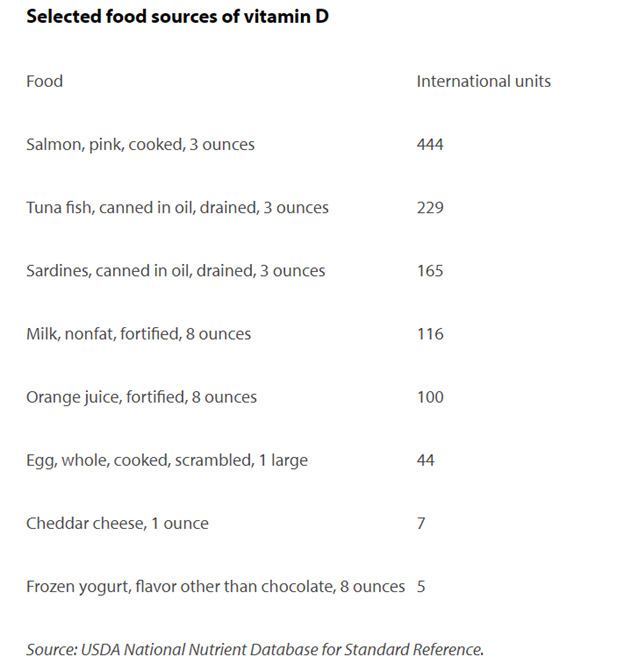Viewport: 624px width, 671px height.
Task: Click the value 44 for scrambled egg
Action: (x=426, y=460)
